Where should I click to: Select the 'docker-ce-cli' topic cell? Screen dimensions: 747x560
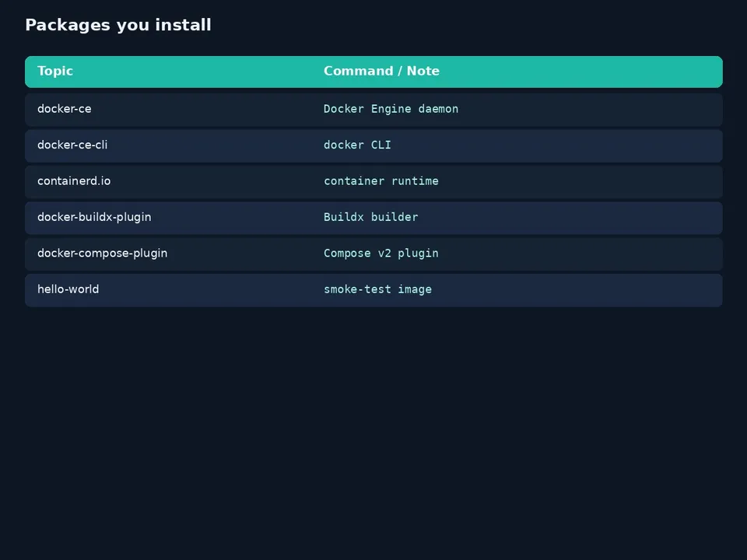pyautogui.click(x=72, y=145)
